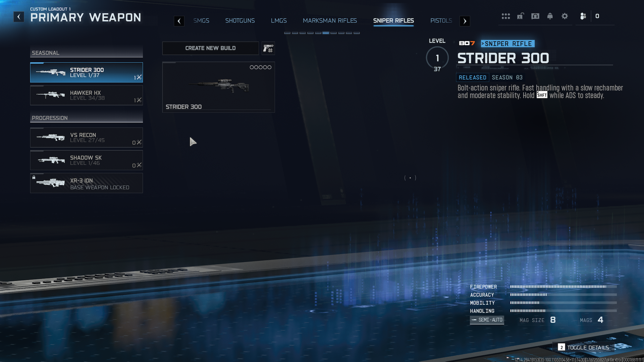Click the Mag Size 8 value
The height and width of the screenshot is (362, 644).
tap(553, 320)
